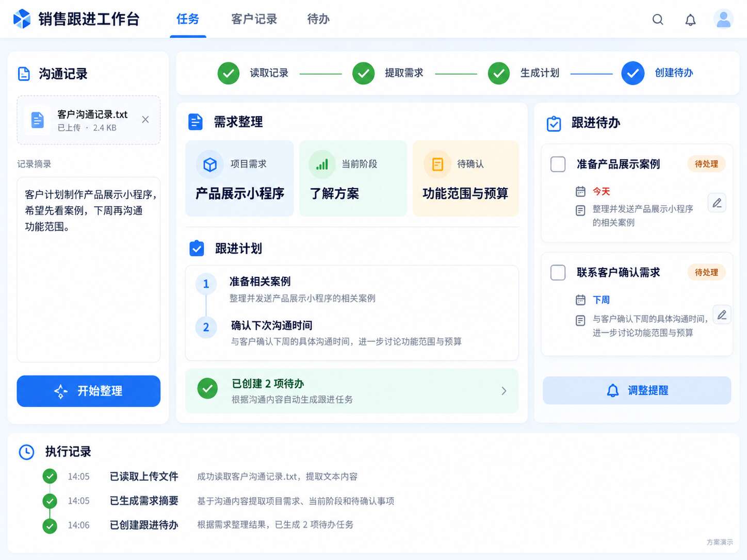Image resolution: width=747 pixels, height=560 pixels.
Task: Open the 客户记录 tab
Action: pyautogui.click(x=254, y=19)
